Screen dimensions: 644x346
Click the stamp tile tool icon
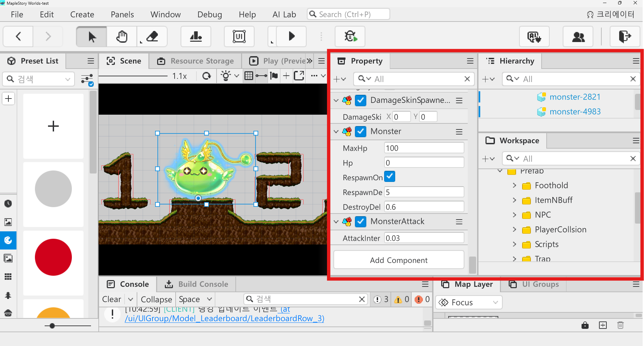[x=196, y=36]
